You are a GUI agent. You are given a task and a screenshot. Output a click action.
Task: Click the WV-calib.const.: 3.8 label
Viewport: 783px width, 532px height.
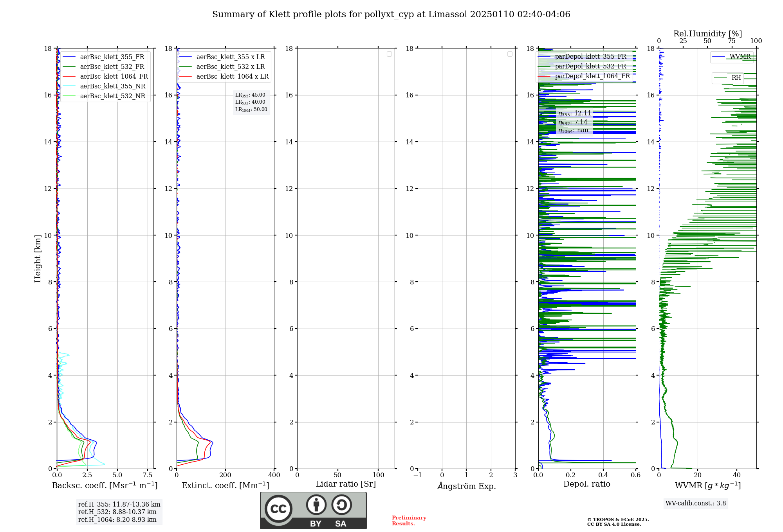(696, 503)
